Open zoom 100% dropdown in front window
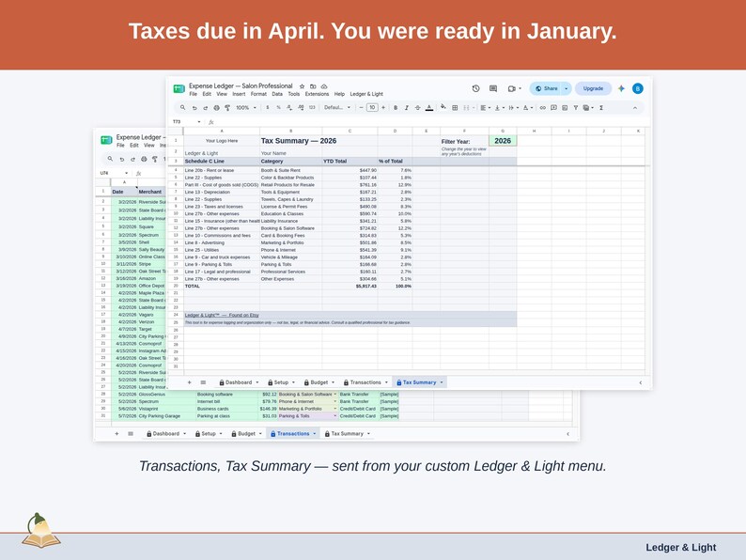The image size is (746, 560). click(246, 107)
